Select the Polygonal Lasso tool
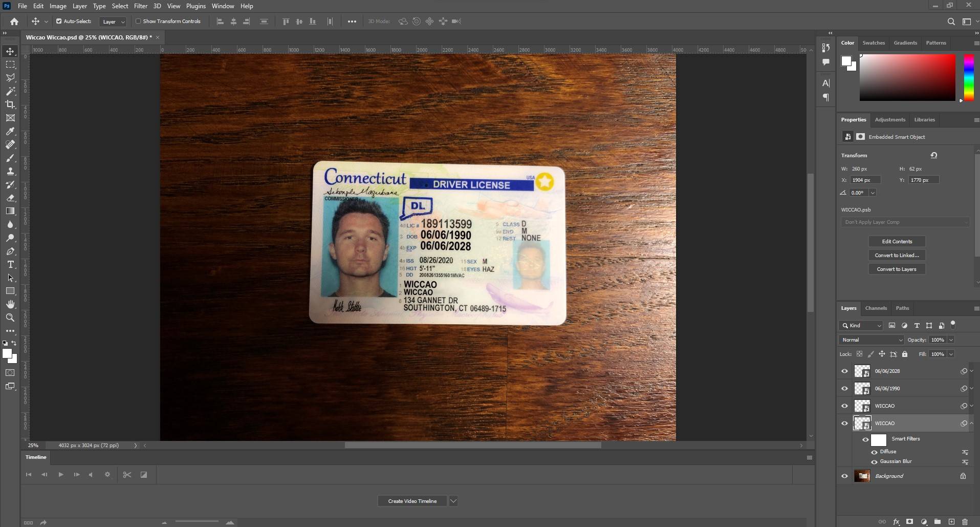This screenshot has width=980, height=527. (10, 78)
